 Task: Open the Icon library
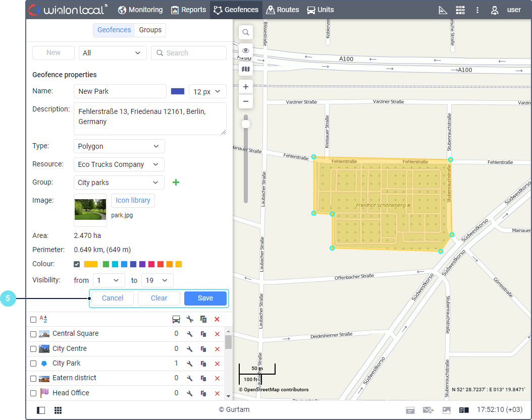click(133, 200)
